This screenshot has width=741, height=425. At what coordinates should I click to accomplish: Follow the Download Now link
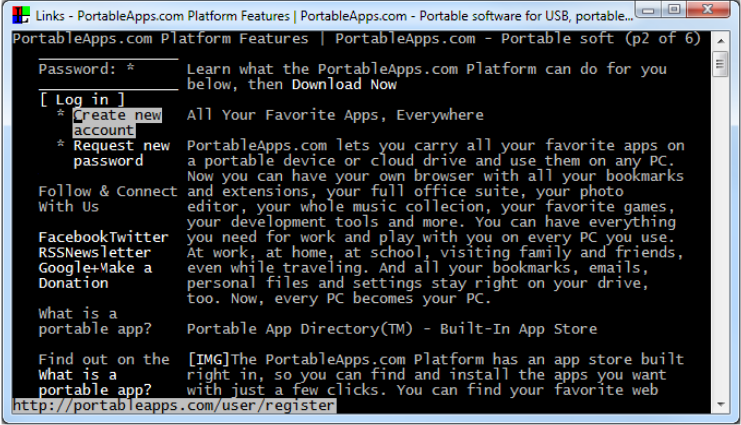click(x=344, y=85)
